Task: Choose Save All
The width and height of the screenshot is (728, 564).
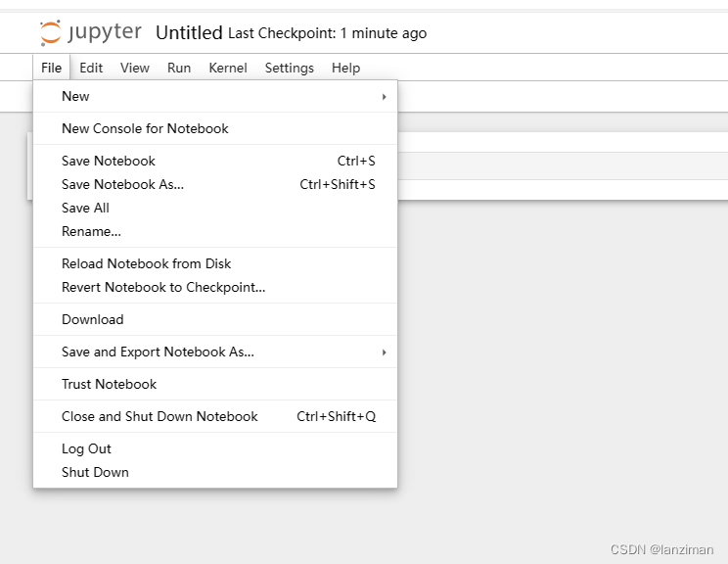Action: click(x=215, y=208)
